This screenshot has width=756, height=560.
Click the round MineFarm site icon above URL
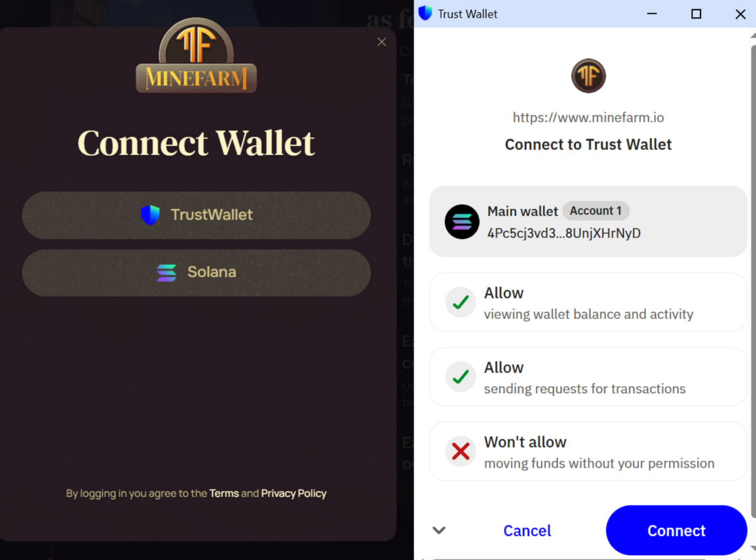pos(588,76)
